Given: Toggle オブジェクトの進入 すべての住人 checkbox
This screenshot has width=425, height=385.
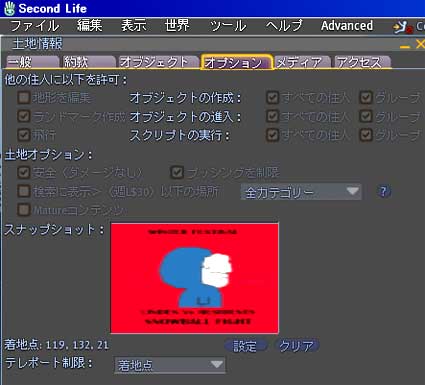Looking at the screenshot, I should coord(272,116).
